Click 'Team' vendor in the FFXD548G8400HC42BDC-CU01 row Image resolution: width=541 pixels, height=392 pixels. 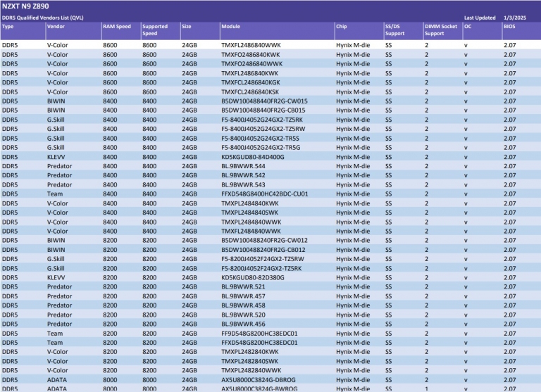click(55, 194)
